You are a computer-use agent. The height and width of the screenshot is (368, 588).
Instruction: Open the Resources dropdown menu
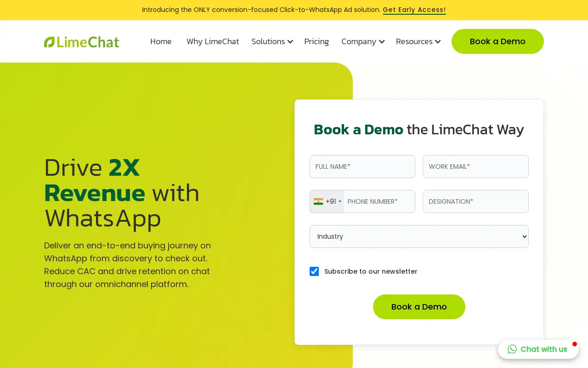pos(418,41)
